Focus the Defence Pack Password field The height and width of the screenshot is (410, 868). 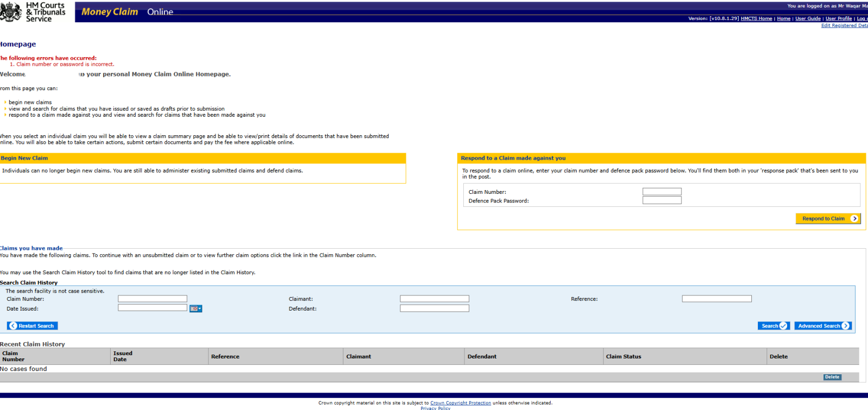pos(662,200)
